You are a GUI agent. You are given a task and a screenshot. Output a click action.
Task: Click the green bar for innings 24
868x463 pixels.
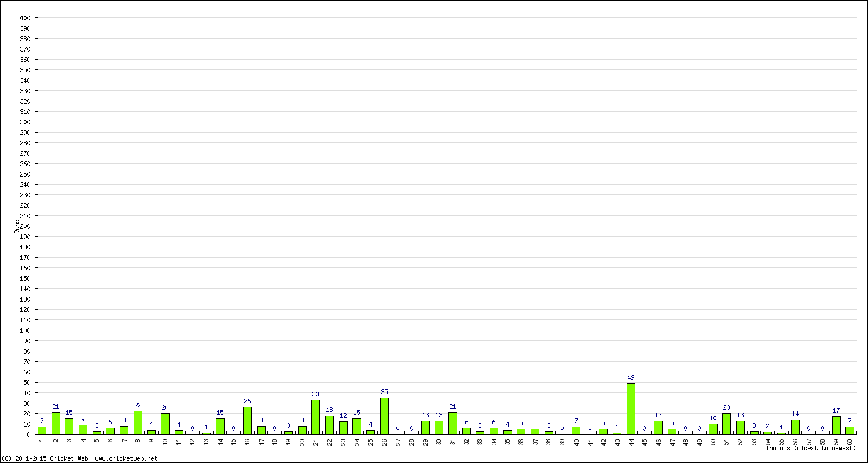[x=356, y=427]
